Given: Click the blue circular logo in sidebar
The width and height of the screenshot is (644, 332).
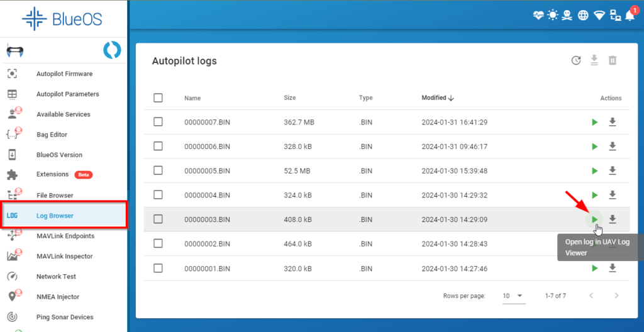Looking at the screenshot, I should (112, 50).
